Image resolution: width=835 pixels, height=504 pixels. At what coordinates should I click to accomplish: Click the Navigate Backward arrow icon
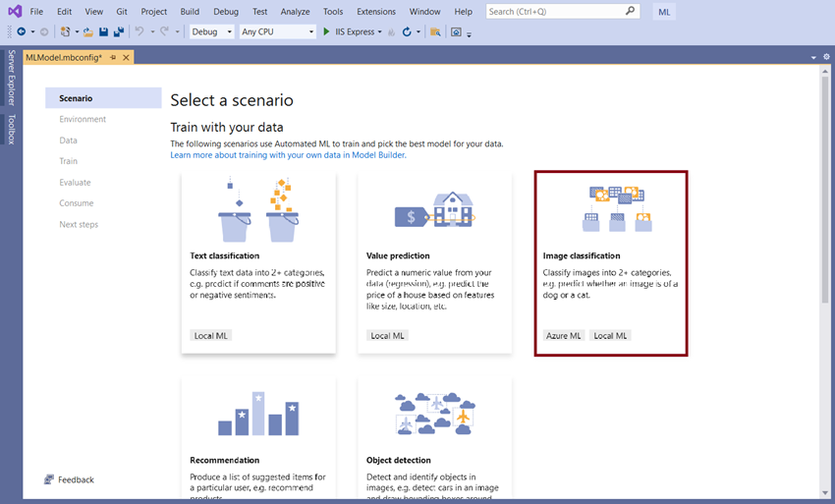pyautogui.click(x=22, y=32)
